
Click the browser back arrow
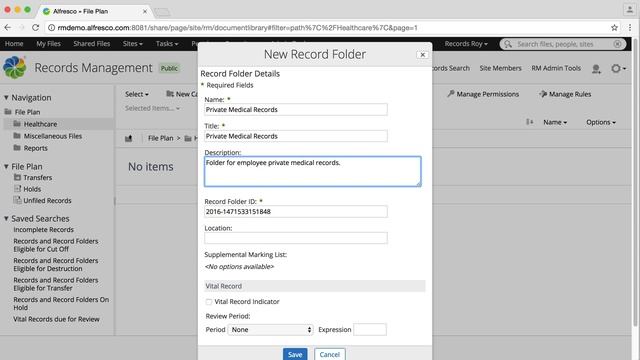tap(8, 28)
